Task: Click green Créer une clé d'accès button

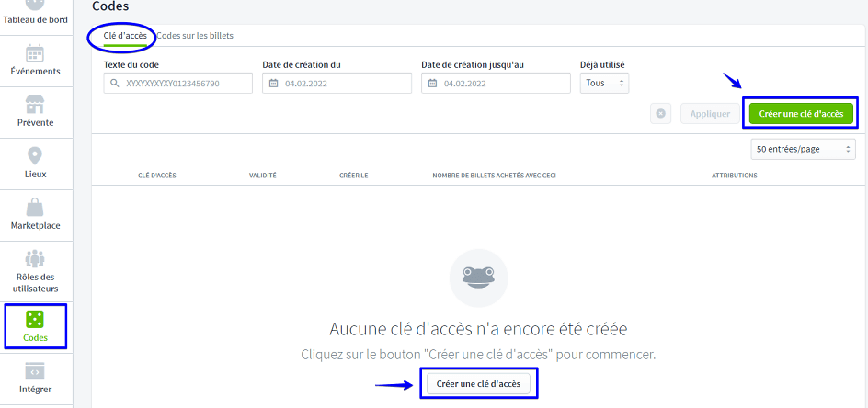Action: pos(801,114)
